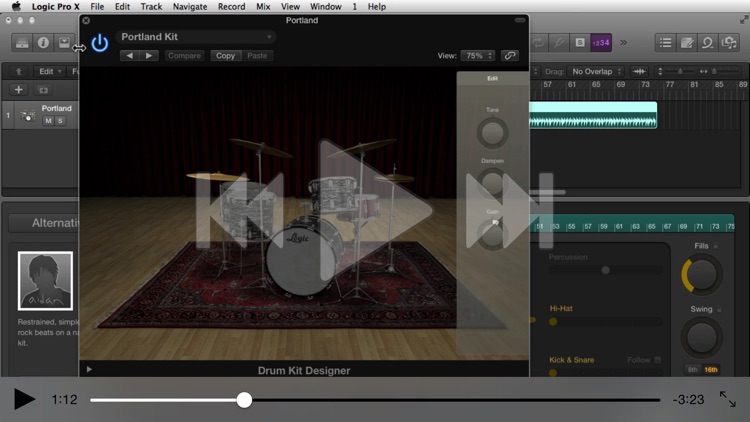Viewport: 750px width, 422px height.
Task: Play the video from bottom bar
Action: (24, 399)
